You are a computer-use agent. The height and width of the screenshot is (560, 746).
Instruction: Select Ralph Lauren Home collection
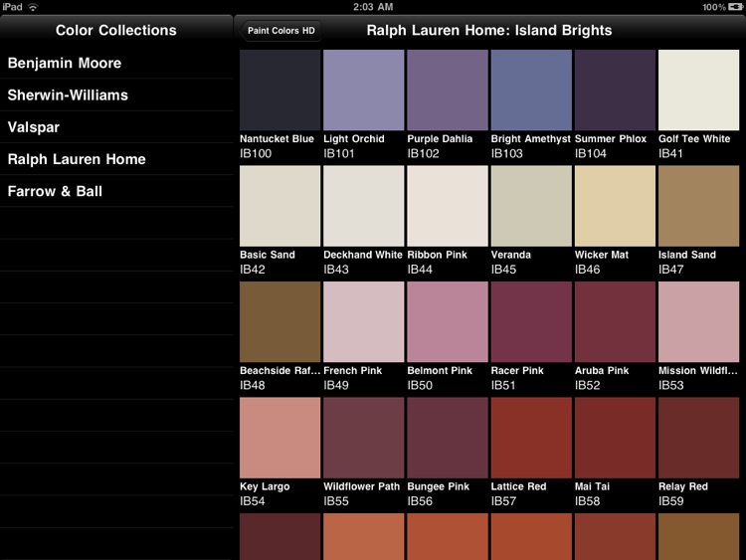tap(116, 159)
